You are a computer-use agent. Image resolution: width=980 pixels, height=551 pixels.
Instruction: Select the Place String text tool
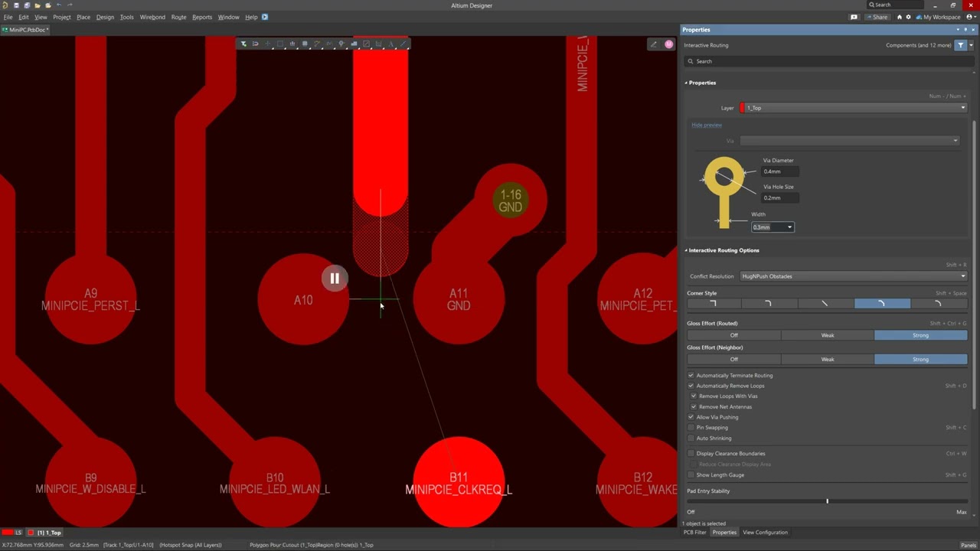tap(391, 44)
